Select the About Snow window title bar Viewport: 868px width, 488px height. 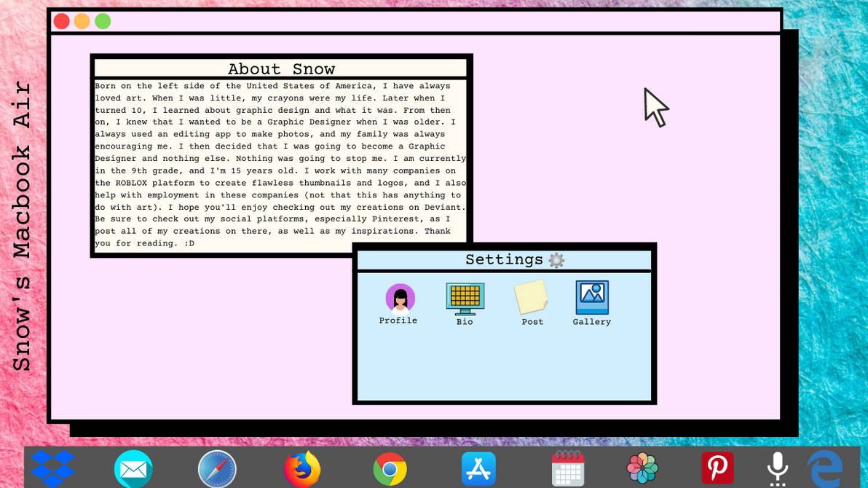click(x=281, y=68)
